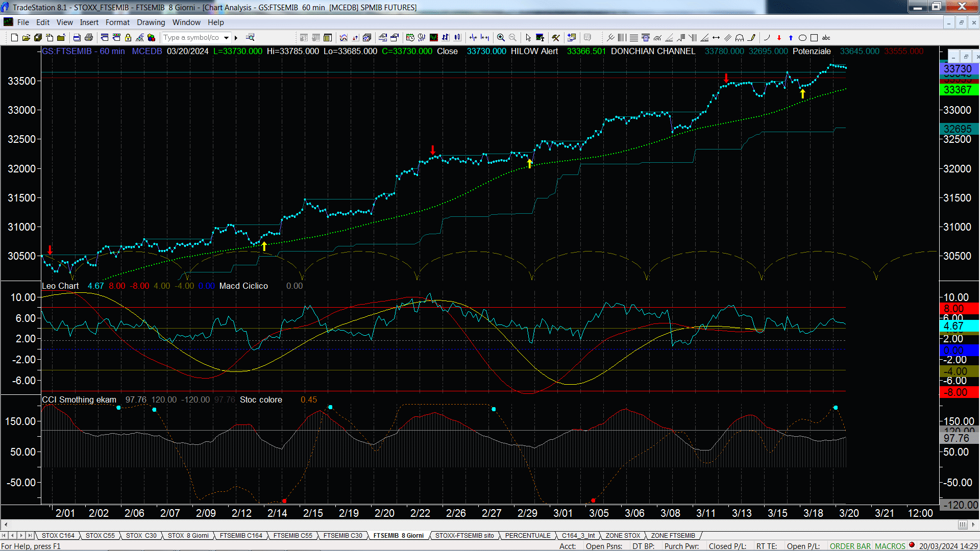Open symbol lookup magnifier icon
980x551 pixels.
250,38
